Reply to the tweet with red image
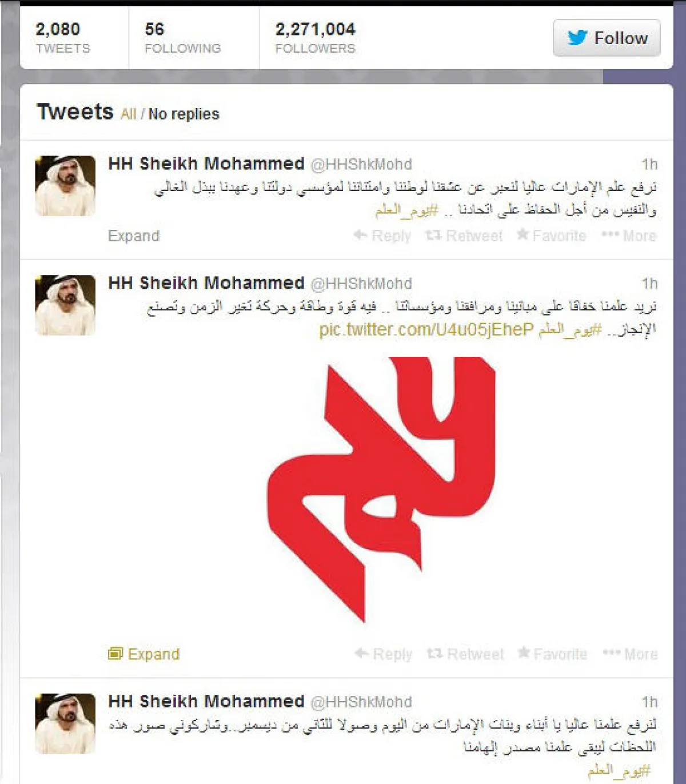This screenshot has height=784, width=686. 384,654
